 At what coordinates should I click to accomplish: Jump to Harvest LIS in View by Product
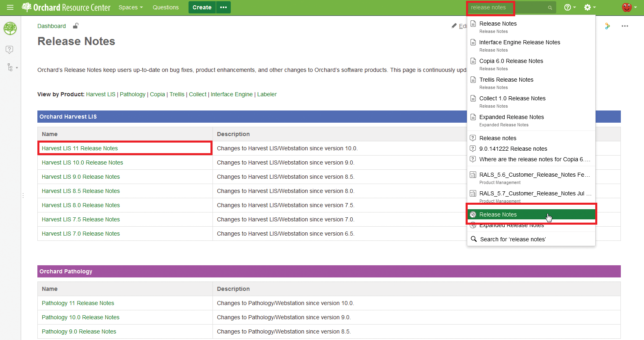tap(101, 94)
